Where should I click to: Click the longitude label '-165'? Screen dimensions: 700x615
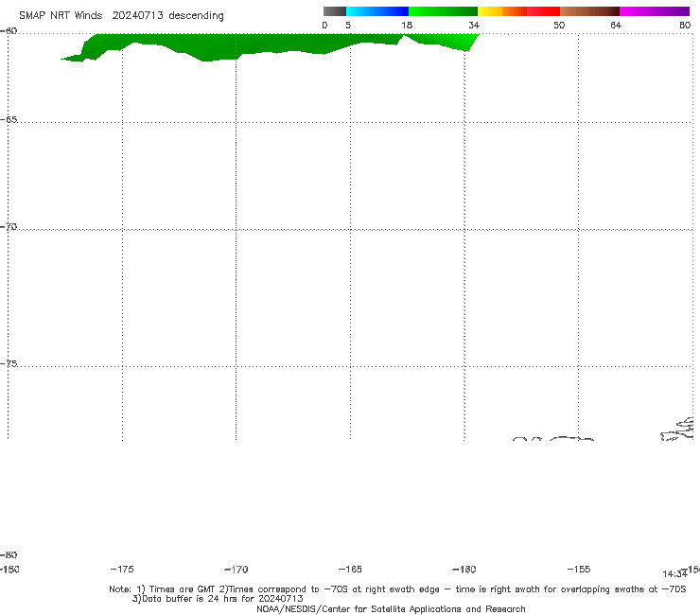[x=350, y=569]
